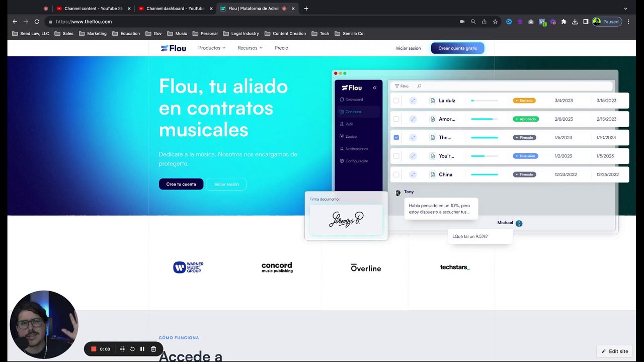
Task: Click the grid dots icon in the recorder bar
Action: pos(122,349)
